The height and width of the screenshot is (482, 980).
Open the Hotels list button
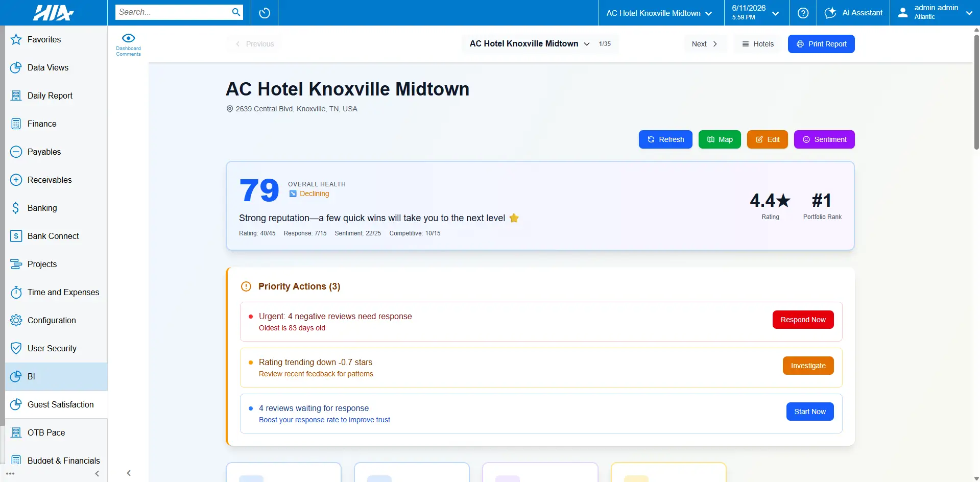point(758,44)
